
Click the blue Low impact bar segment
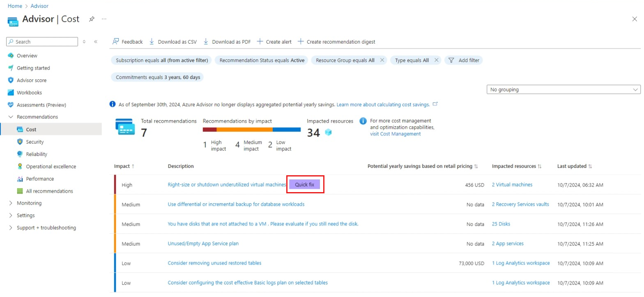click(287, 130)
